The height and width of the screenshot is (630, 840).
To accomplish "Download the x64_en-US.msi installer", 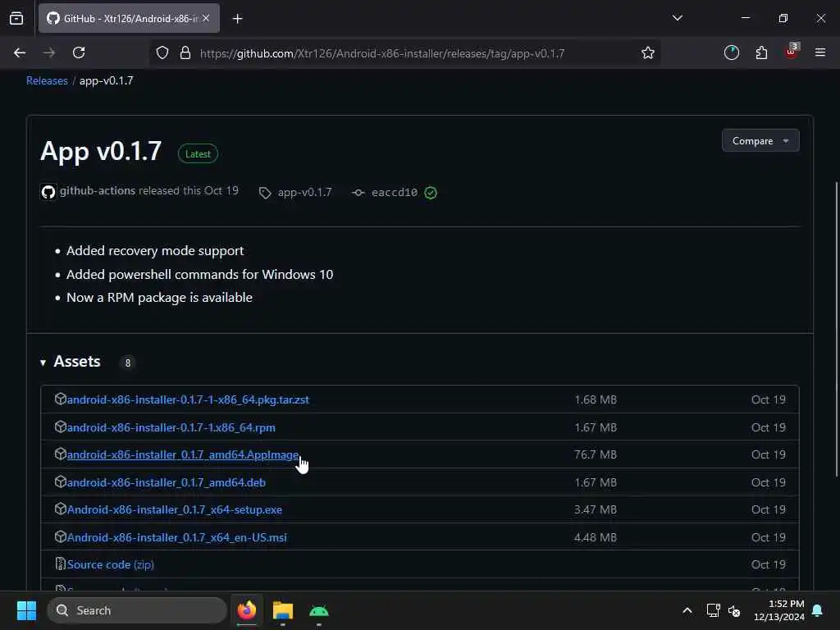I will coord(177,537).
